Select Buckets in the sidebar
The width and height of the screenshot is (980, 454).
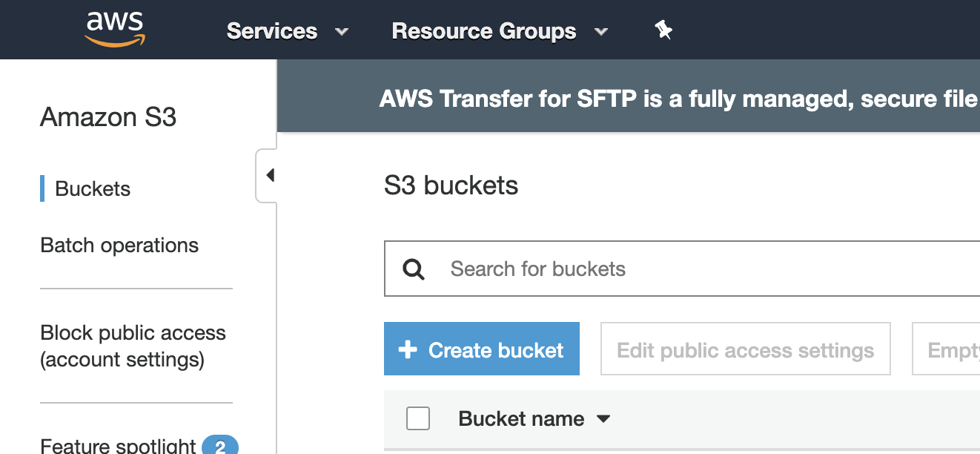(x=93, y=189)
